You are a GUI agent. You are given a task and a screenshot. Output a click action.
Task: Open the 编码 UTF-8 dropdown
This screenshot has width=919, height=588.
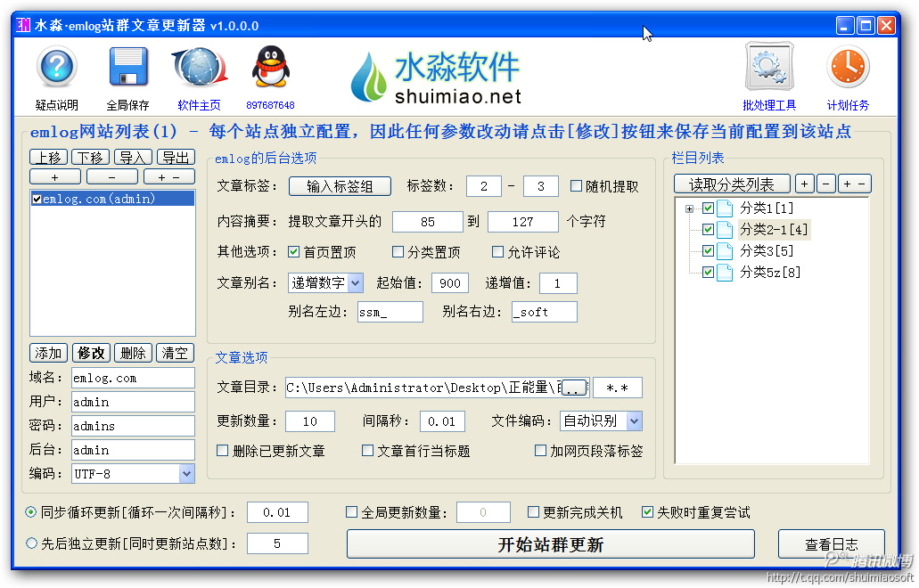[x=186, y=473]
